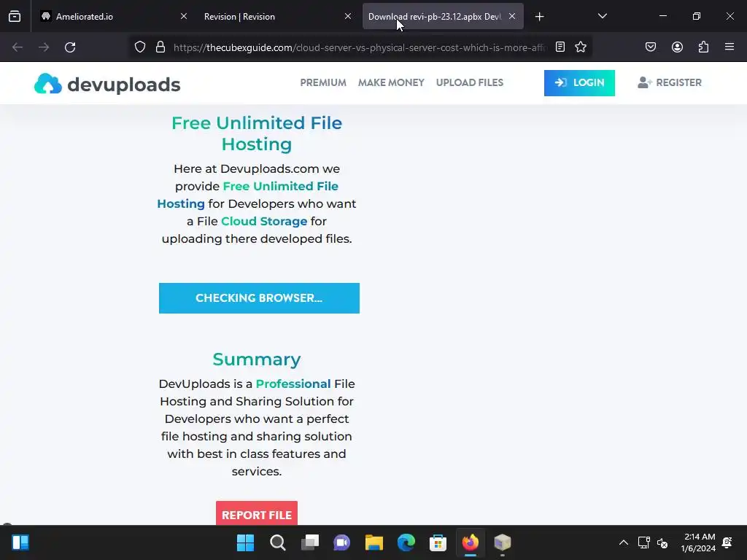Screen dimensions: 747x560
Task: Open File Explorer from taskbar
Action: point(374,542)
